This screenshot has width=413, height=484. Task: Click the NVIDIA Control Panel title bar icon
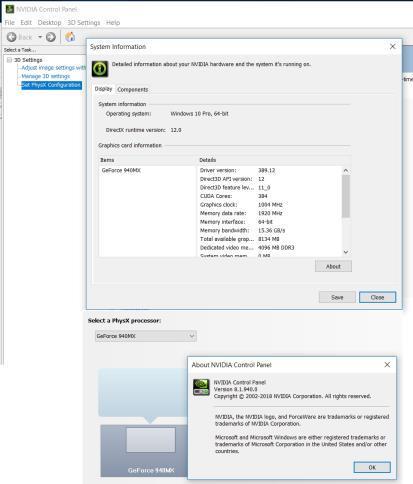pos(10,9)
